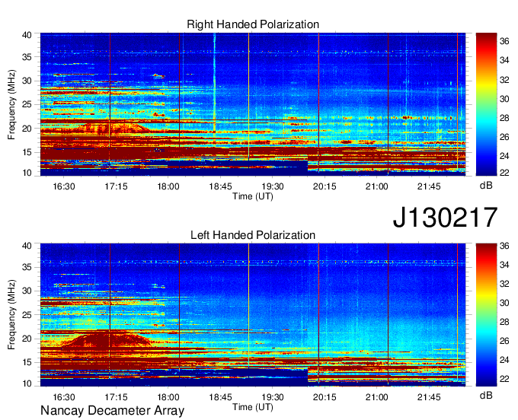Click the "35" frequency tick of Left Handed plot
518x420 pixels.
point(27,267)
